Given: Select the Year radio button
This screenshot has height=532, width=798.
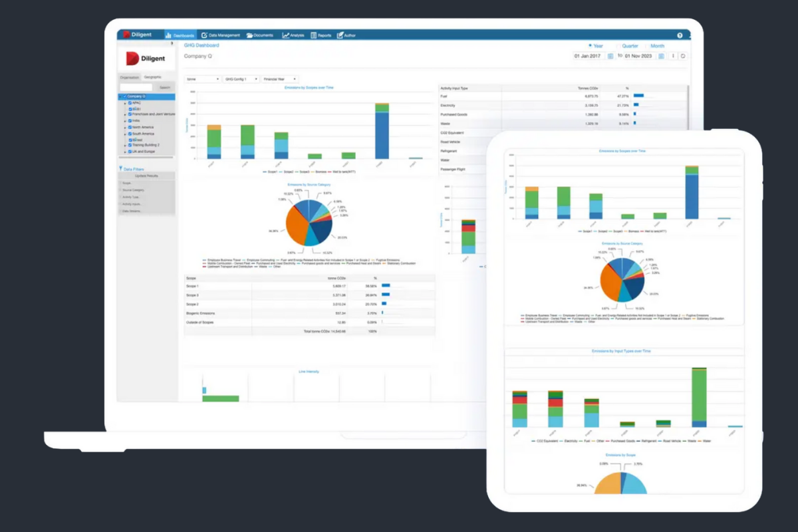Looking at the screenshot, I should coord(590,46).
